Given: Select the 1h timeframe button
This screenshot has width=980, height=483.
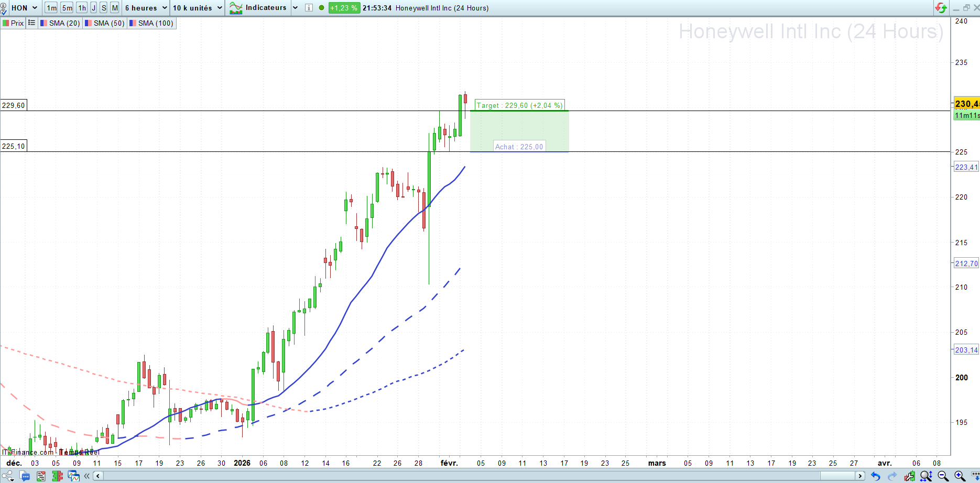Looking at the screenshot, I should [82, 8].
